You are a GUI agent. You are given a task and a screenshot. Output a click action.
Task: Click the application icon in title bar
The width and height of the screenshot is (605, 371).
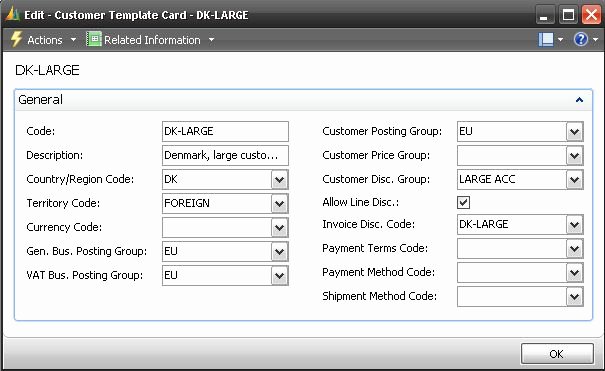point(12,15)
